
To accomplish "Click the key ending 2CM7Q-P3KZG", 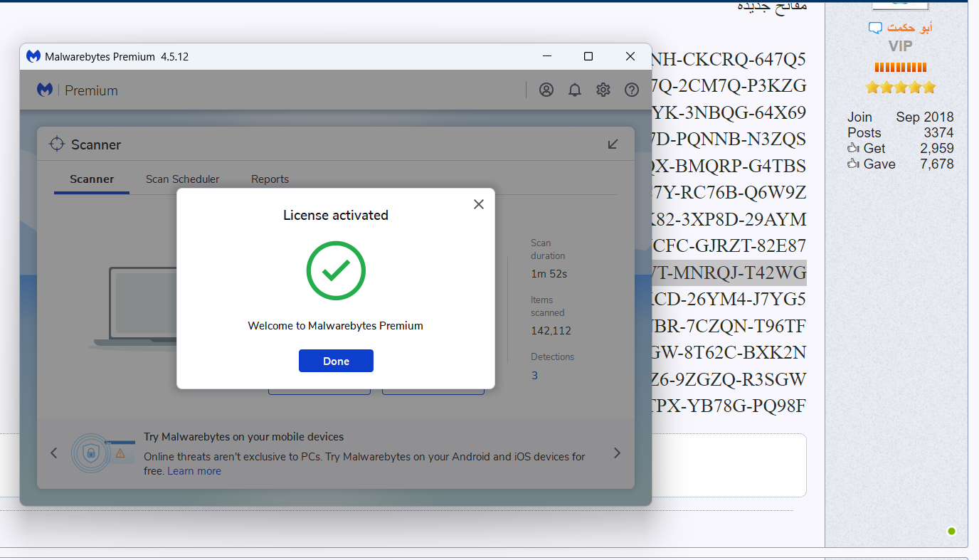I will (x=729, y=85).
